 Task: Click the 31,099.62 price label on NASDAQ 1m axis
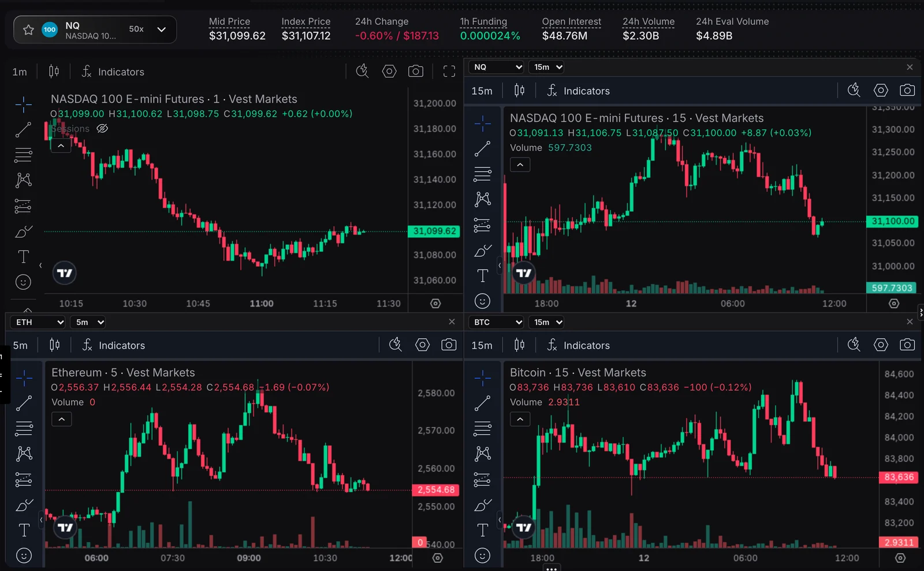pos(434,231)
